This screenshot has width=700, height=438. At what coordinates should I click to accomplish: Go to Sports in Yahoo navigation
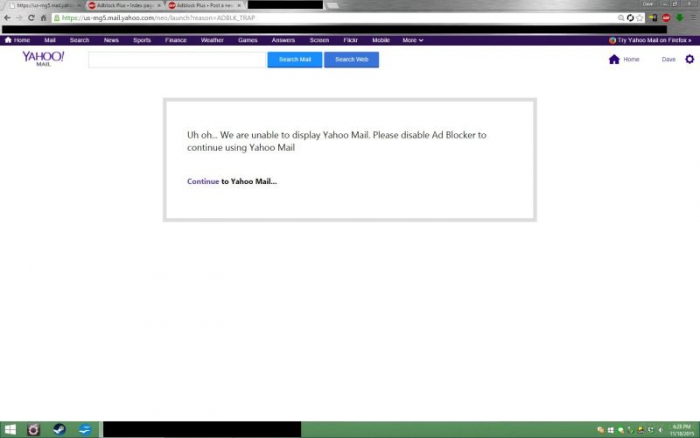142,40
